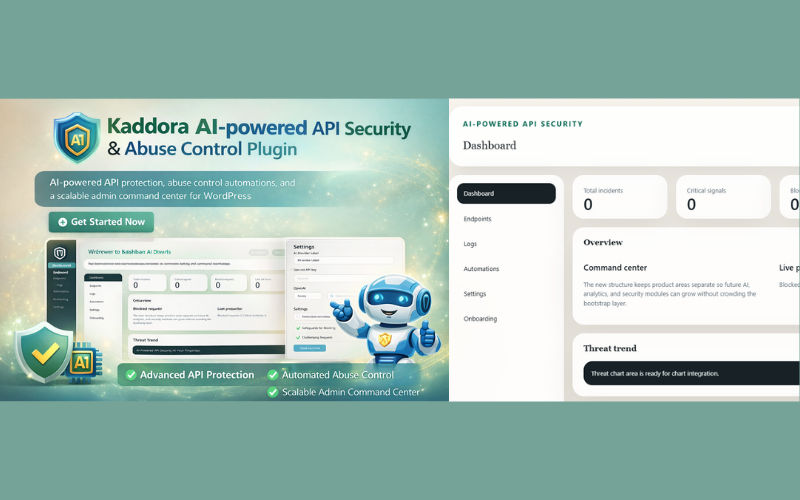Click the dark Dashboard tab inside the mockup
Screen dimensions: 800x500
click(x=103, y=278)
